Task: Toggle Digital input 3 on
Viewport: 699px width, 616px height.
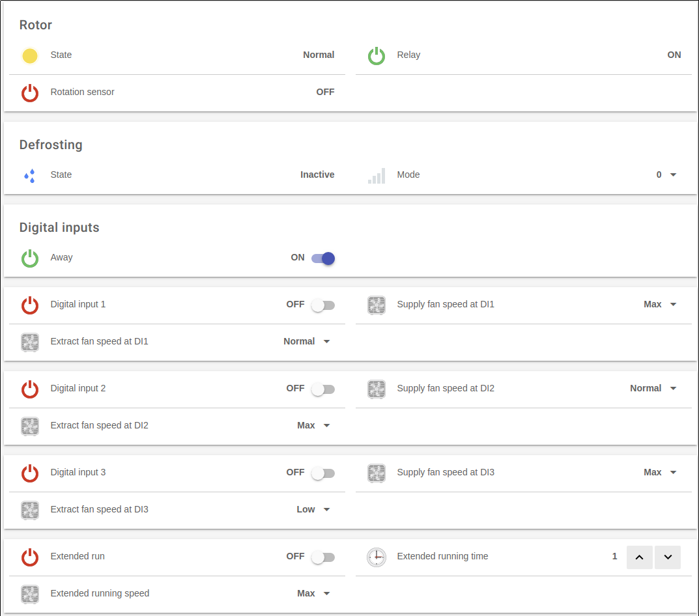Action: (x=323, y=473)
